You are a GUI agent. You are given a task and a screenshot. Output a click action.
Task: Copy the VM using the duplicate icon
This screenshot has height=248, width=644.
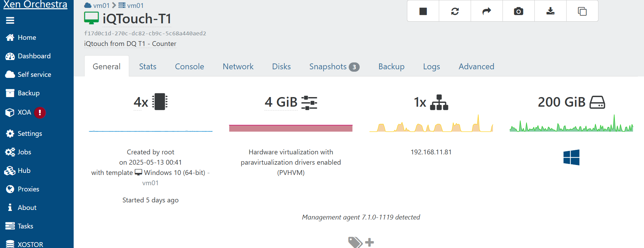[x=582, y=11]
